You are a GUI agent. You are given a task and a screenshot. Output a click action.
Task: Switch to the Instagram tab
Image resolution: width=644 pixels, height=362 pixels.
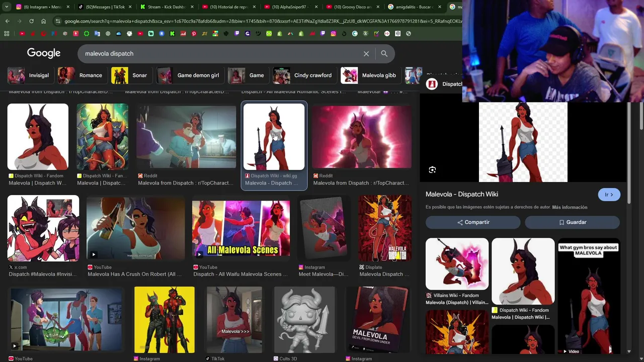pos(42,7)
